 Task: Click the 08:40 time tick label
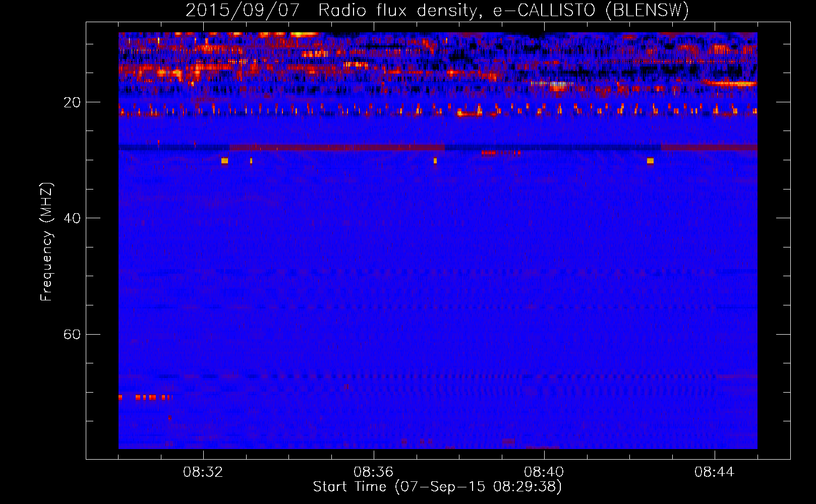[x=544, y=472]
